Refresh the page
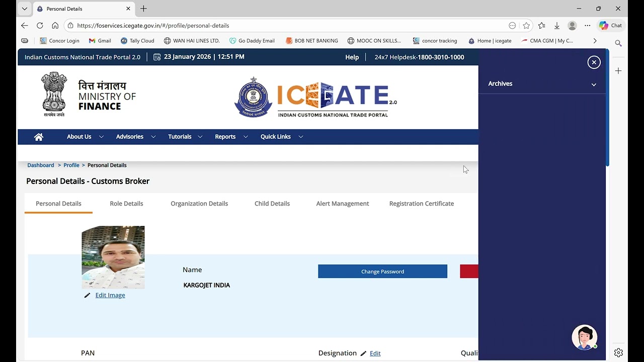 point(40,26)
